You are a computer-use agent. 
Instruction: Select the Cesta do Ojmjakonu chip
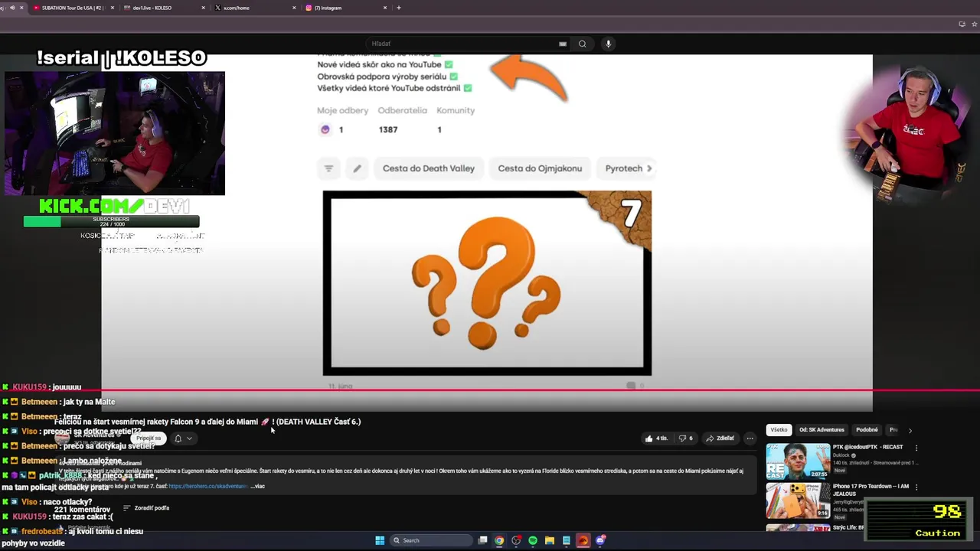[540, 168]
